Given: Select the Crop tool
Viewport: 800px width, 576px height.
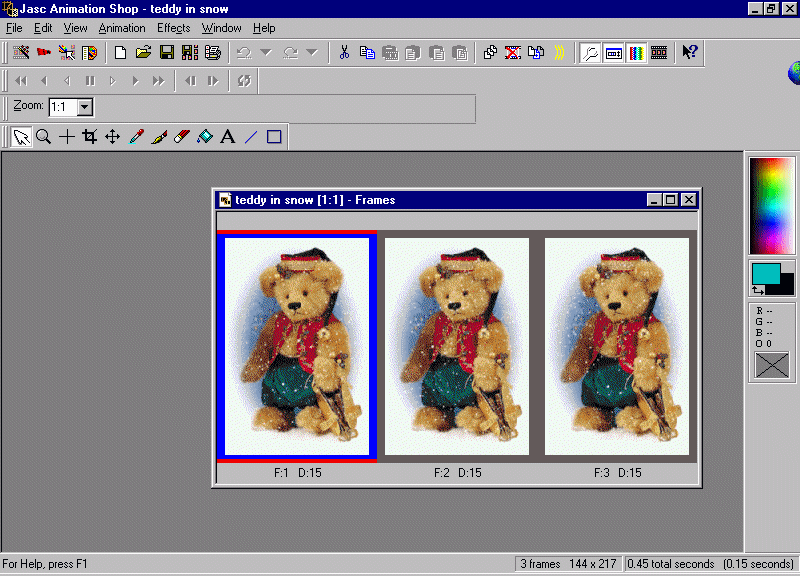Looking at the screenshot, I should tap(89, 137).
